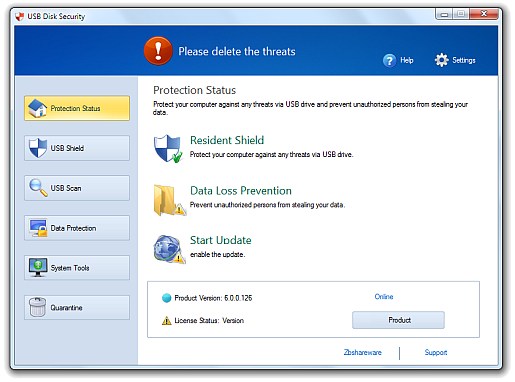Viewport: 515px width, 382px height.
Task: Visit the Zbshareware link
Action: pyautogui.click(x=363, y=352)
